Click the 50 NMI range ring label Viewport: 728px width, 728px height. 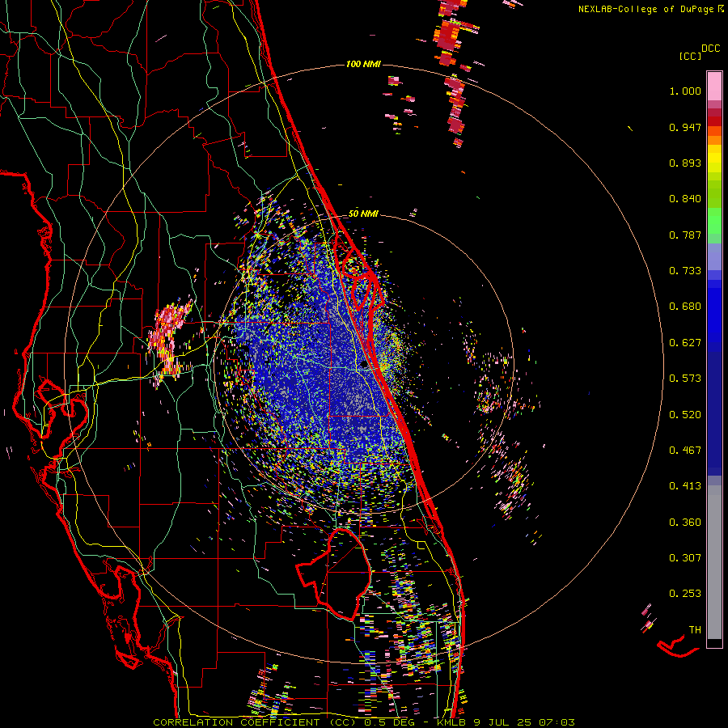click(x=363, y=214)
